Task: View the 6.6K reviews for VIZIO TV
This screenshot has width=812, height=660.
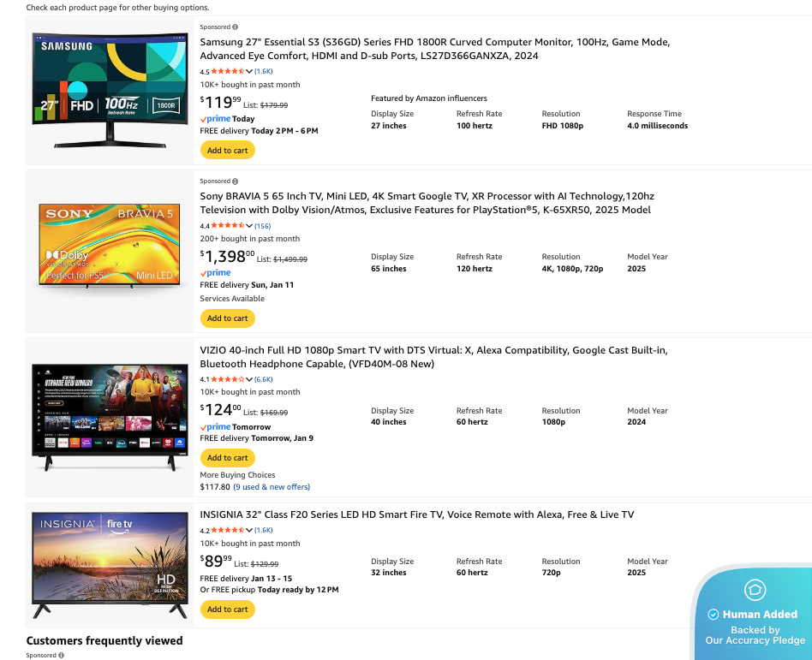Action: [264, 379]
